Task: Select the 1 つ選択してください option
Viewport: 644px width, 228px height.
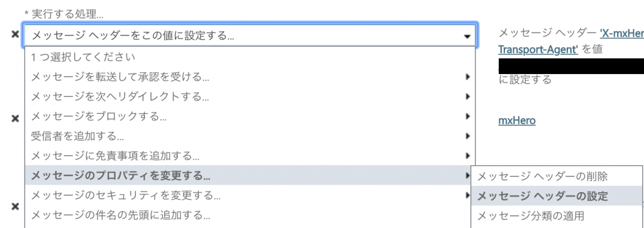Action: point(250,57)
